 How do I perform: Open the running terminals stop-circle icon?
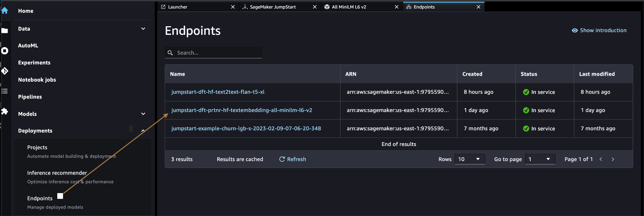(x=4, y=51)
